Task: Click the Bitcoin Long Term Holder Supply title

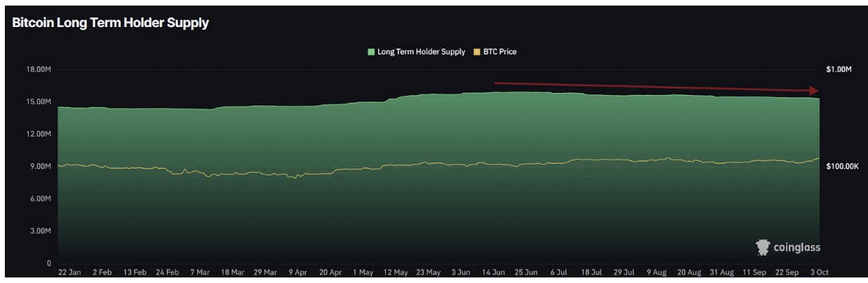Action: point(110,23)
